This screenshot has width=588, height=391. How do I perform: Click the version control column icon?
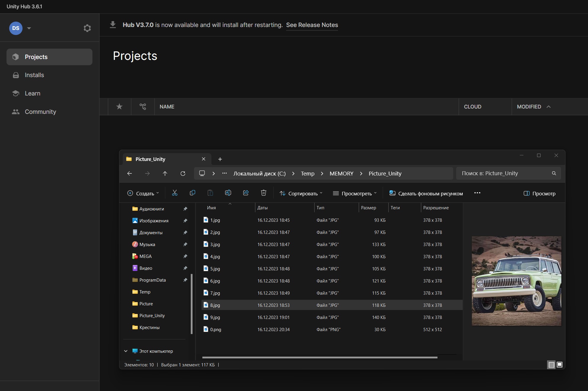(143, 106)
